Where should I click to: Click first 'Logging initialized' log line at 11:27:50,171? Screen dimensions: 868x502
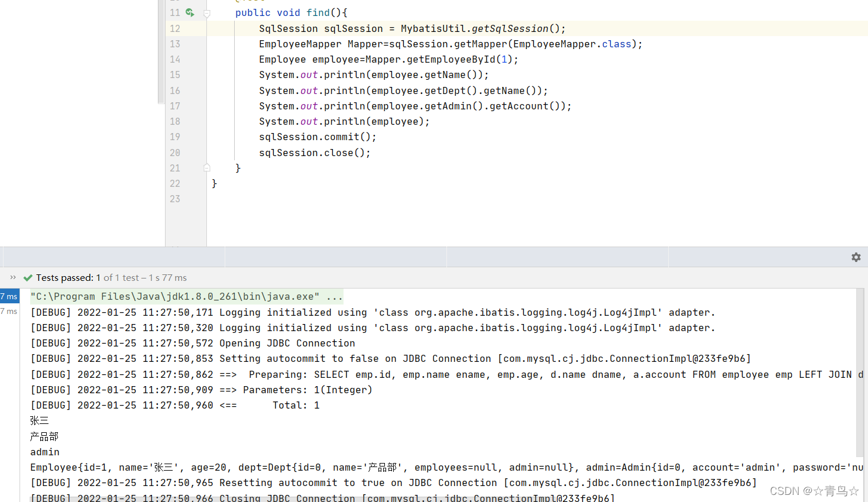(x=373, y=312)
